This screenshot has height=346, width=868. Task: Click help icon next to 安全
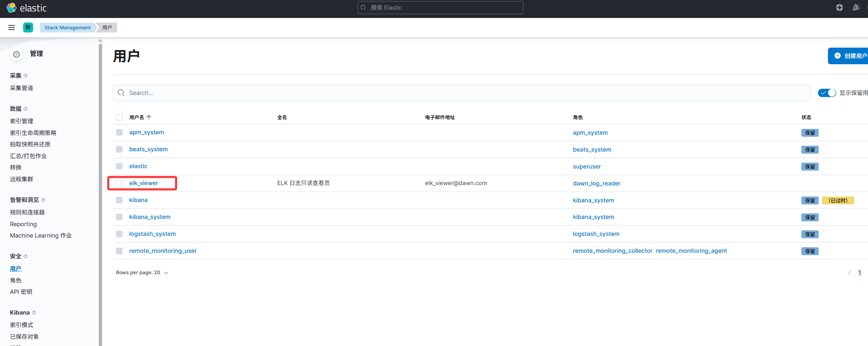(26, 256)
